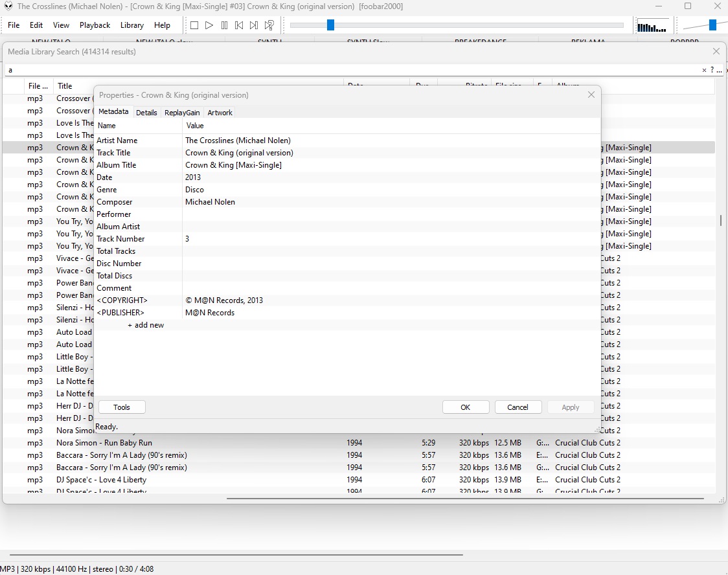
Task: Clear the media library search text
Action: [x=704, y=70]
